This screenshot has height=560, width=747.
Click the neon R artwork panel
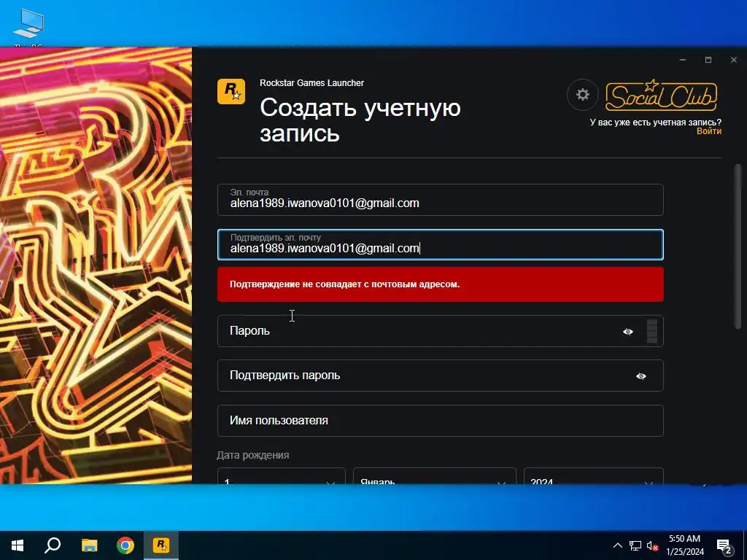96,265
